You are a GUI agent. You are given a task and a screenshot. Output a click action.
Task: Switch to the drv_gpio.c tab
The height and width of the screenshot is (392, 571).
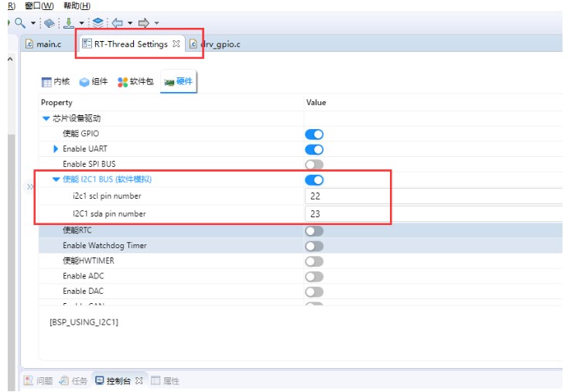pos(215,44)
